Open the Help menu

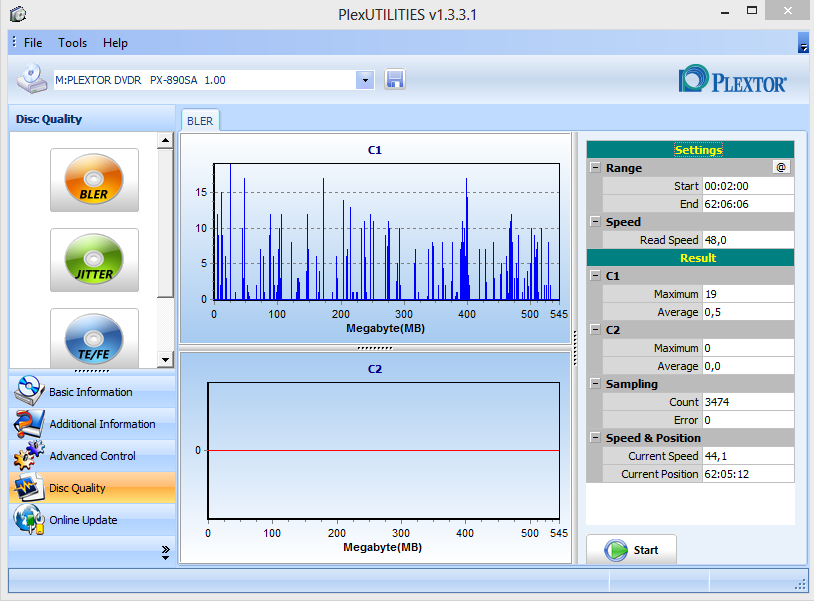(115, 43)
